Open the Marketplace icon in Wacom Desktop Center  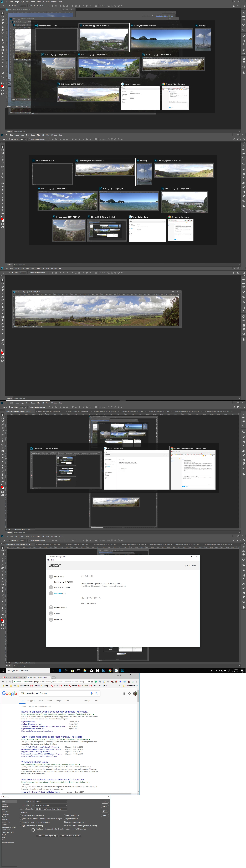pyautogui.click(x=51, y=607)
